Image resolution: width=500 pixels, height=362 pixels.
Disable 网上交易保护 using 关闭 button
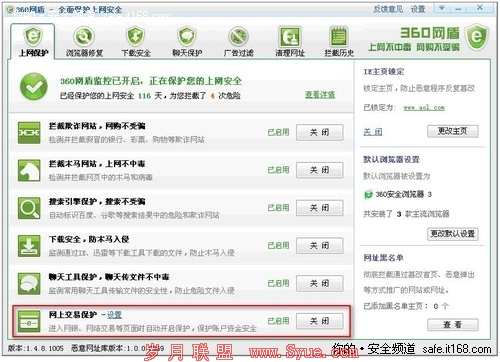[319, 321]
